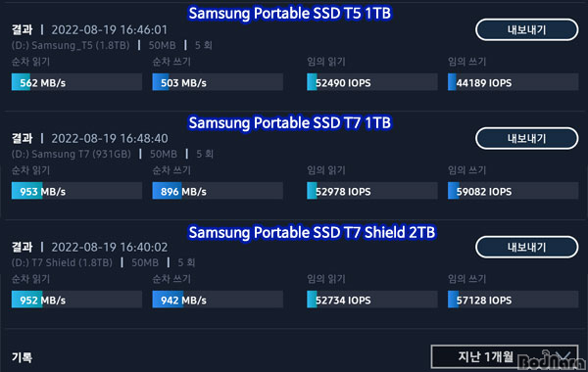The width and height of the screenshot is (588, 372).
Task: Click the 52490 IOPS random read bar
Action: [x=372, y=82]
